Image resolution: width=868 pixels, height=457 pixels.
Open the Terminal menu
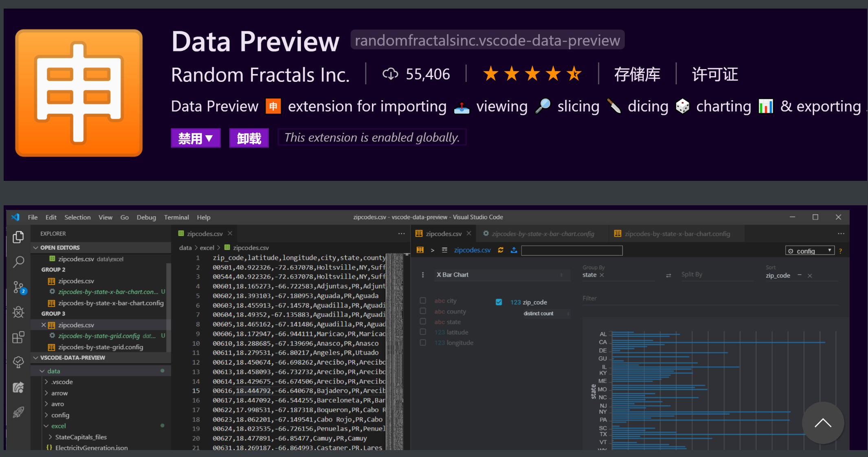tap(176, 217)
